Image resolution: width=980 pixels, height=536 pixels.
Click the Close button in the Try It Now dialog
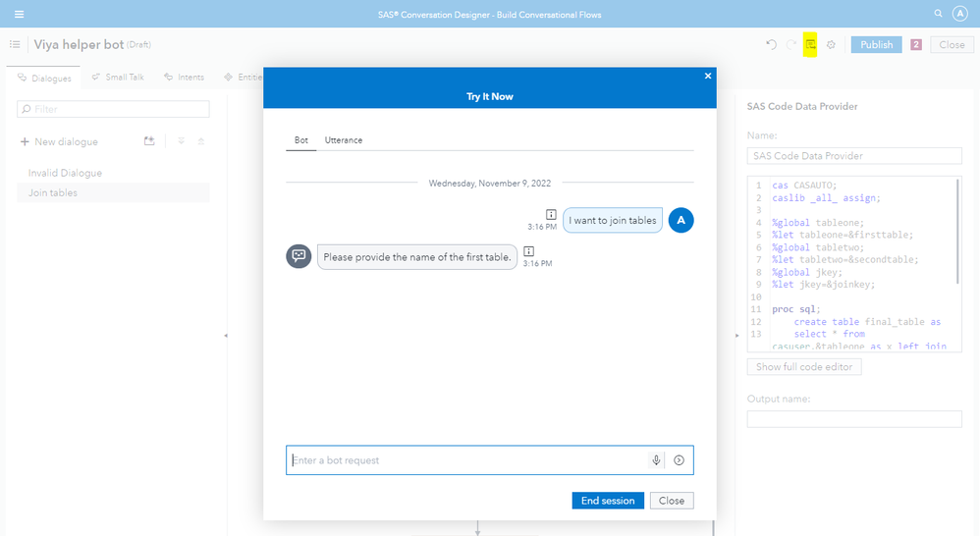click(x=672, y=501)
